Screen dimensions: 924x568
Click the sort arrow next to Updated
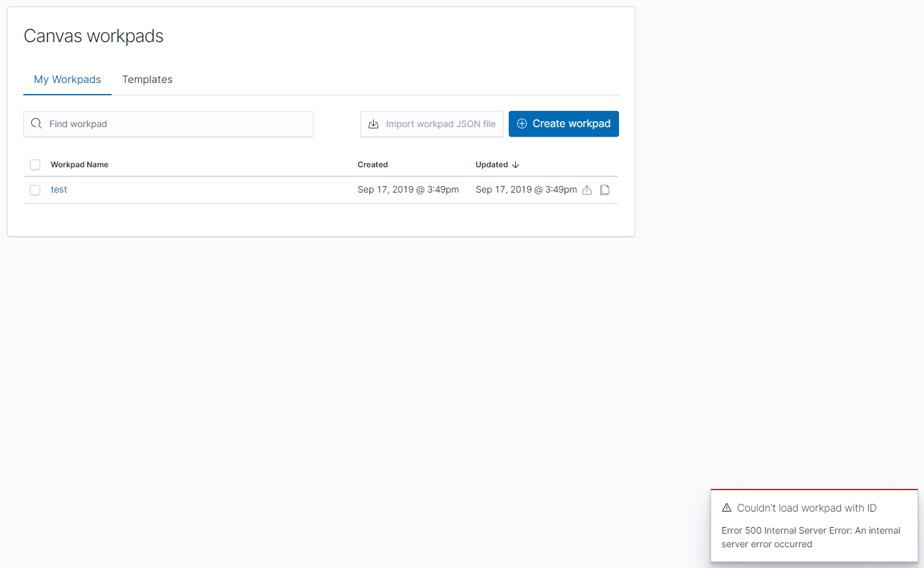pos(516,164)
